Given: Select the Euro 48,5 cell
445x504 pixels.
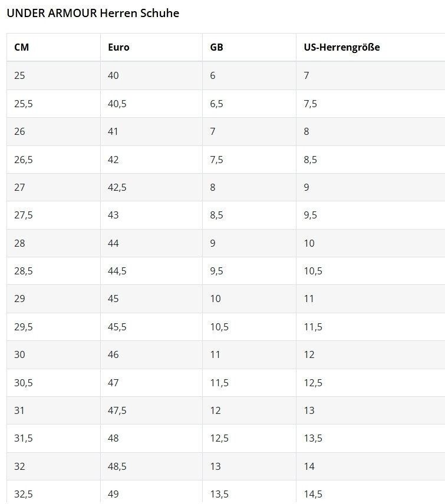Looking at the screenshot, I should (x=117, y=466).
